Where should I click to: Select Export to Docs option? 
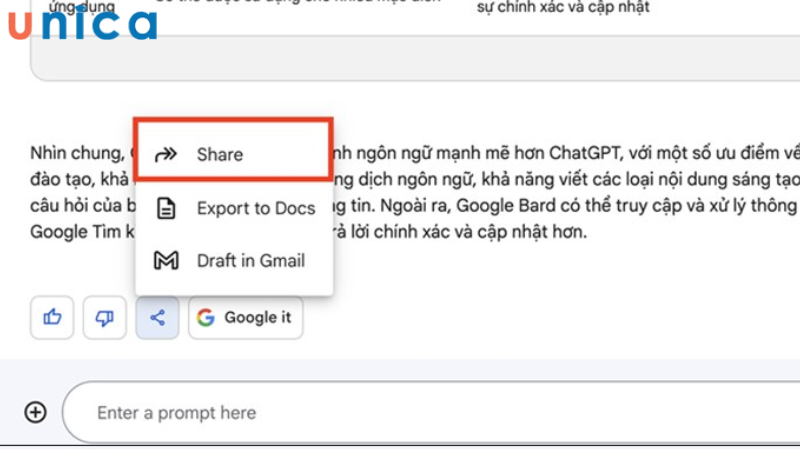234,208
